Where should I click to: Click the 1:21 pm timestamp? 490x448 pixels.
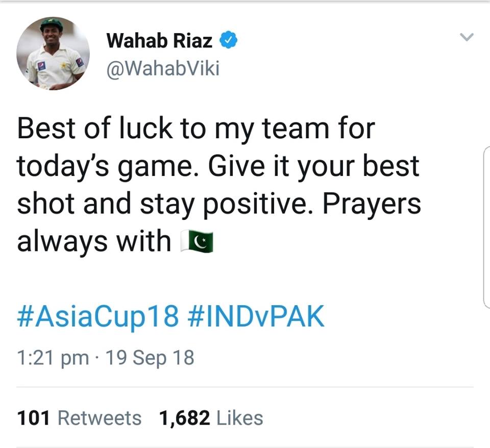53,358
